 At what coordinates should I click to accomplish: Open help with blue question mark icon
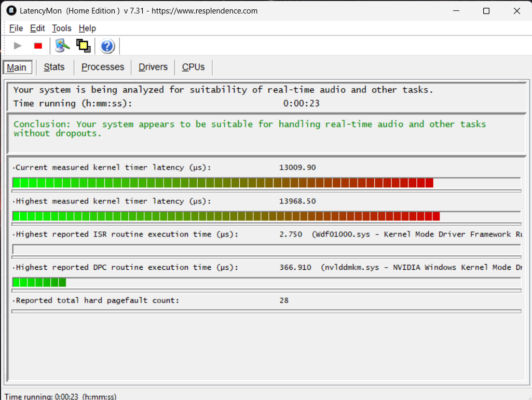coord(107,46)
